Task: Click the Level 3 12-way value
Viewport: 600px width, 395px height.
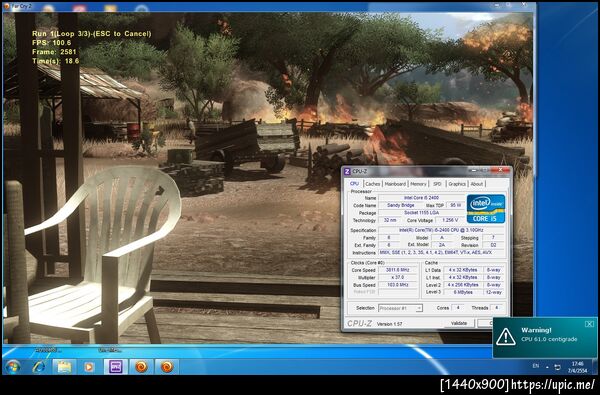Action: click(494, 292)
